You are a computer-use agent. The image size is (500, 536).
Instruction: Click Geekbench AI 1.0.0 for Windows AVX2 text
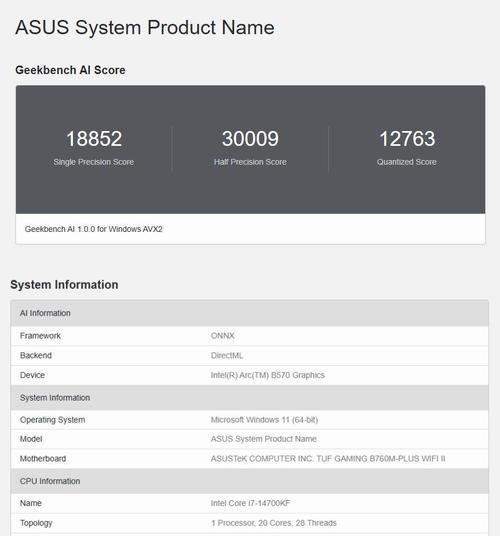pyautogui.click(x=93, y=229)
